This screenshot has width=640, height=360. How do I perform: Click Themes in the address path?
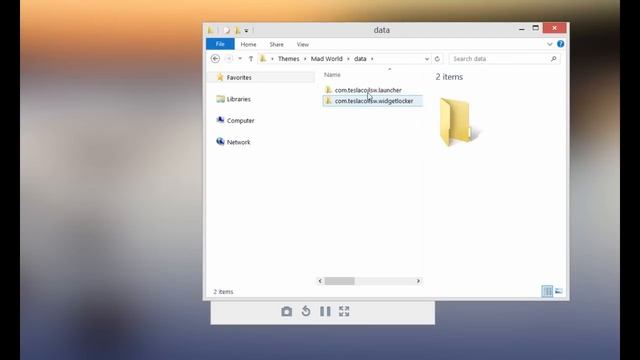(x=289, y=59)
